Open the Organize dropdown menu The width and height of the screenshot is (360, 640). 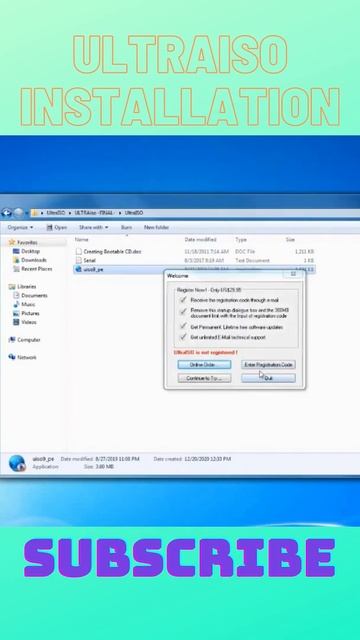[x=20, y=227]
